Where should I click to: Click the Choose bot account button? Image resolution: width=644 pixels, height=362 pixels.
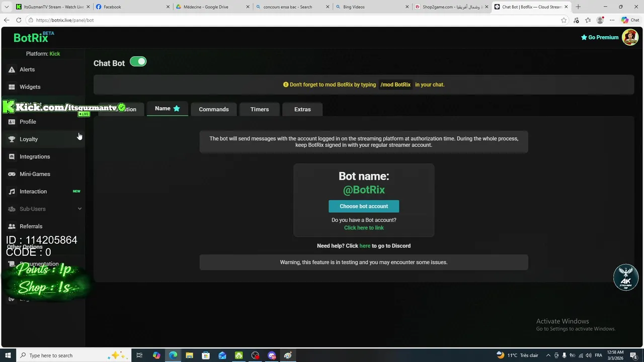click(364, 206)
